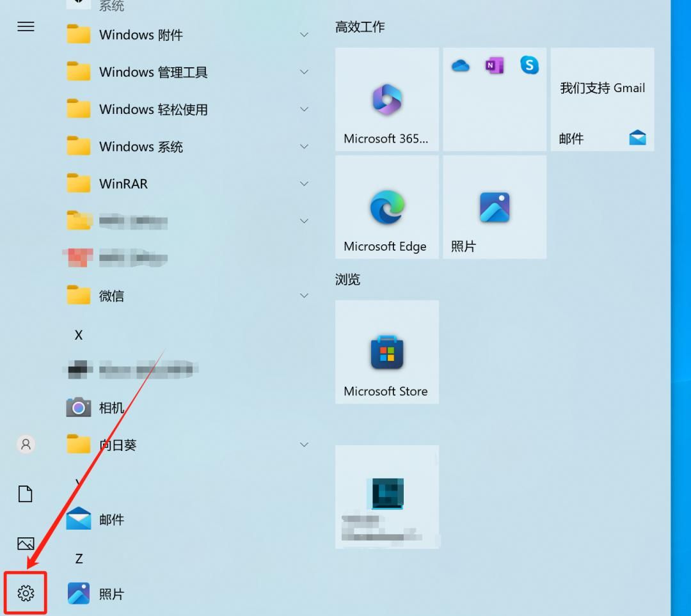This screenshot has height=616, width=691.
Task: Click the hamburger menu button
Action: [x=26, y=26]
